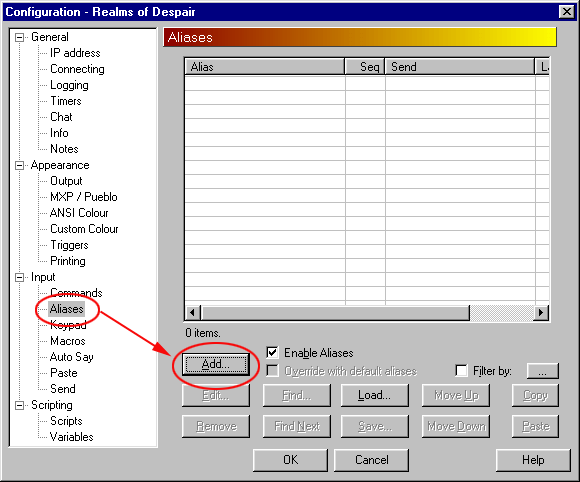Collapse the Input tree node
The height and width of the screenshot is (482, 580).
[19, 277]
